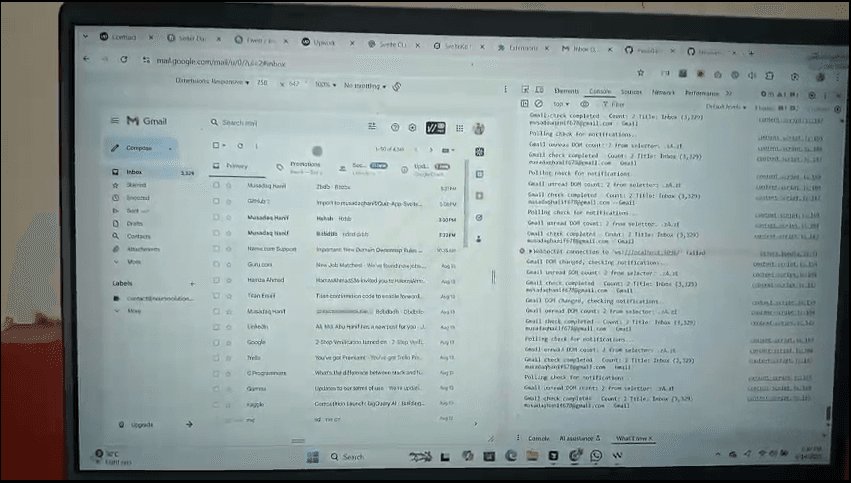Open Google account profile avatar
Viewport: 851px width, 483px height.
pos(478,129)
